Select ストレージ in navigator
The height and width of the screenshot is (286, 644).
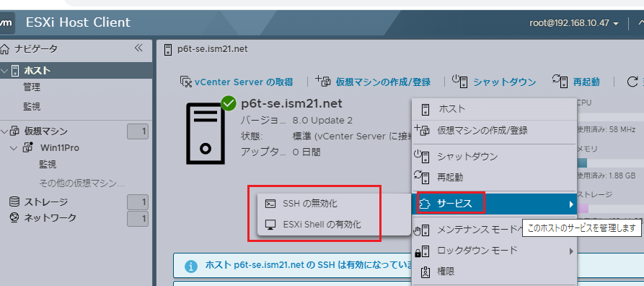click(x=45, y=202)
